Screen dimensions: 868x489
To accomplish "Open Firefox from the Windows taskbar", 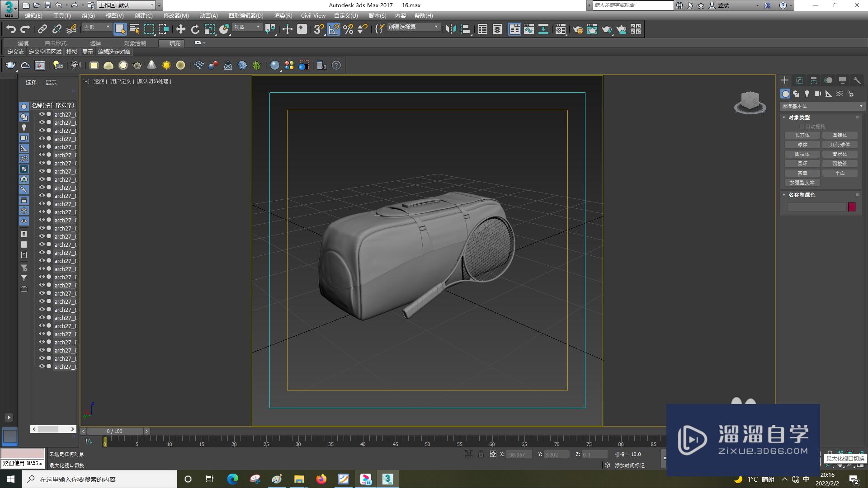I will click(x=321, y=480).
